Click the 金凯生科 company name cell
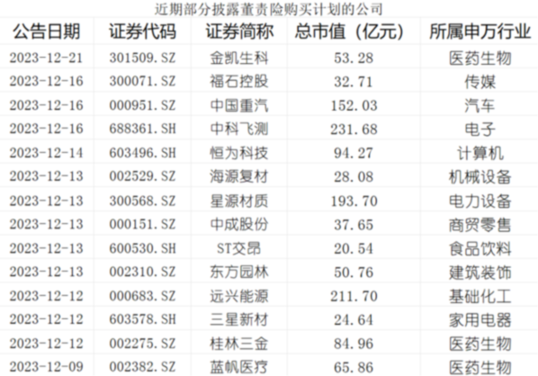Screen dimensions: 538x376 click(x=239, y=58)
